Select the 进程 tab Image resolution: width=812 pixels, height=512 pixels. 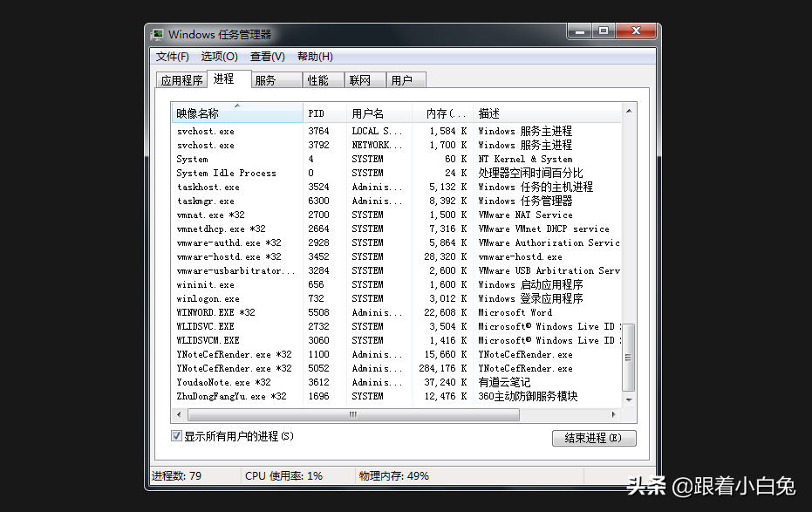pos(229,79)
